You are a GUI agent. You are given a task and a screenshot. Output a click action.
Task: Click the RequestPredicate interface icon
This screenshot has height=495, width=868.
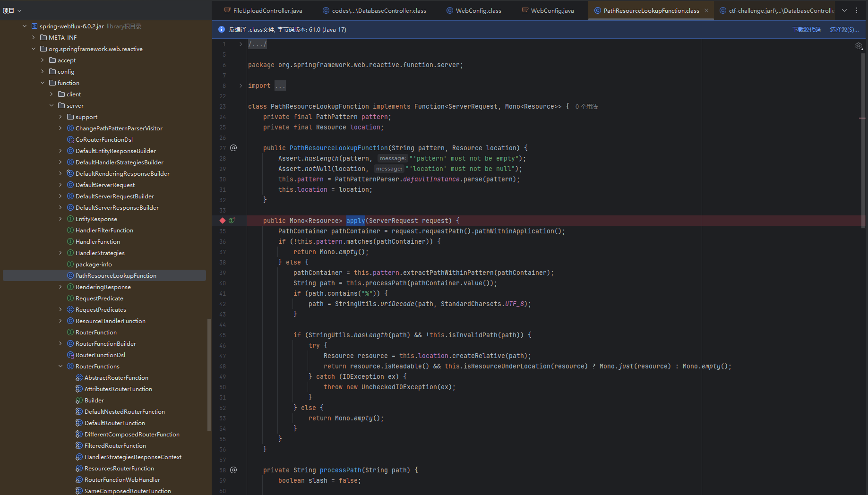pyautogui.click(x=70, y=298)
